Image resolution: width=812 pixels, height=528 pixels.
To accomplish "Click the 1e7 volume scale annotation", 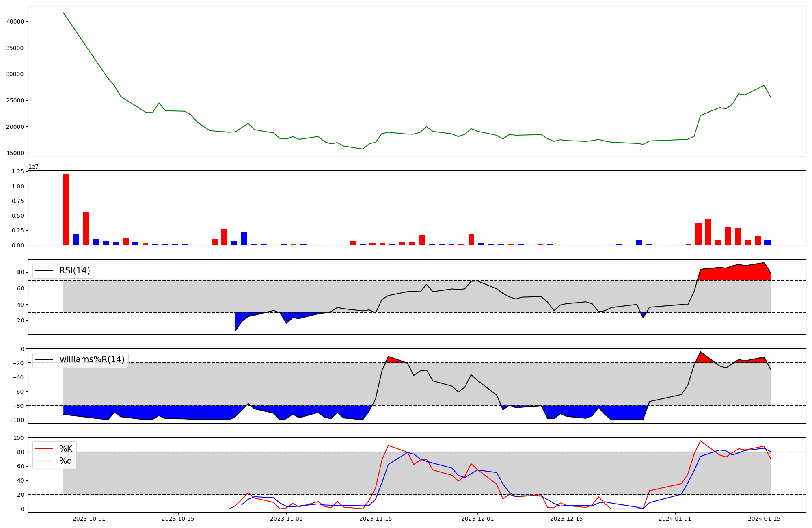I will coord(33,167).
